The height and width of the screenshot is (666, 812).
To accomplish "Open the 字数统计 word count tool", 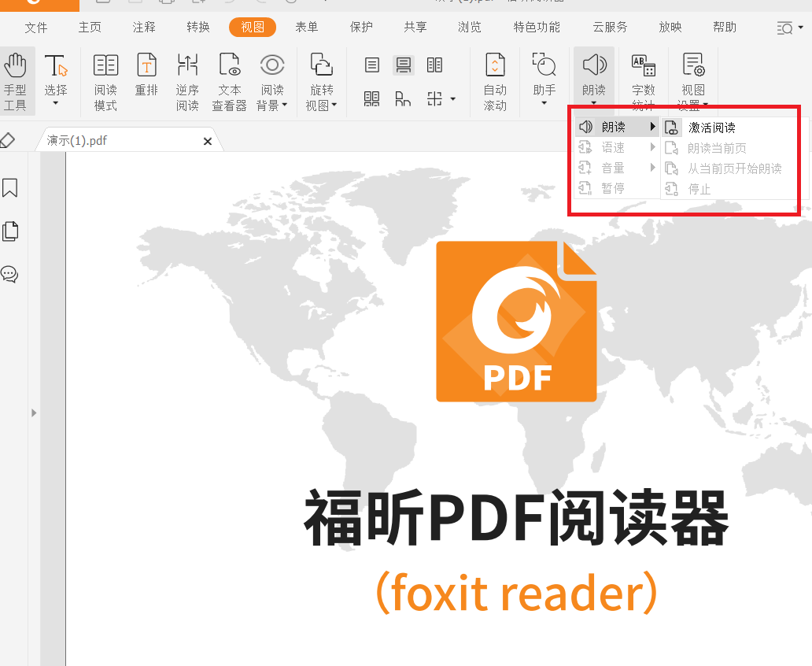I will (x=643, y=79).
